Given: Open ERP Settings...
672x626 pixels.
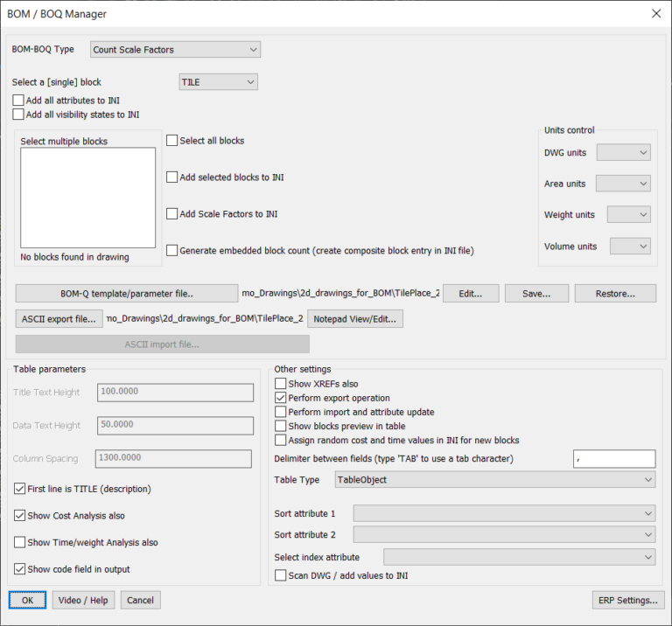Looking at the screenshot, I should point(628,600).
